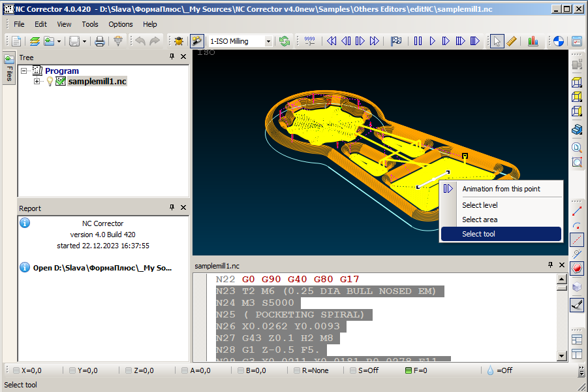Toggle the green F=0 status checkbox
The image size is (588, 392).
coord(409,370)
